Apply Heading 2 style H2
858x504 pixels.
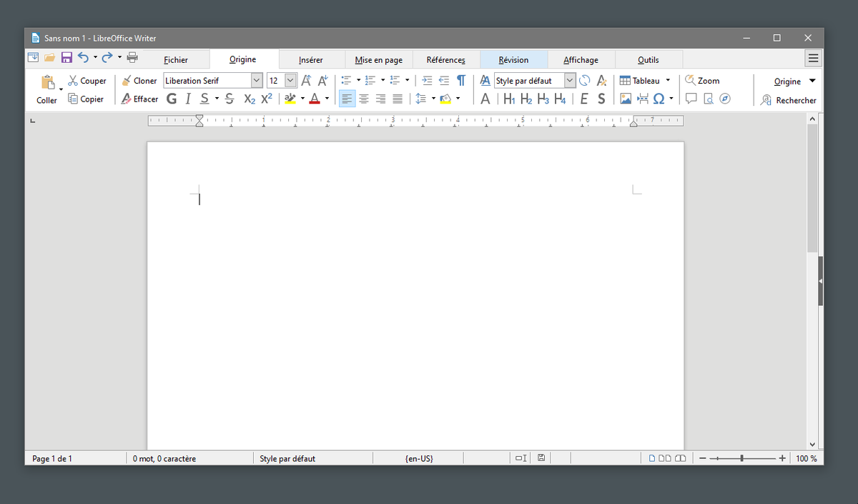526,99
